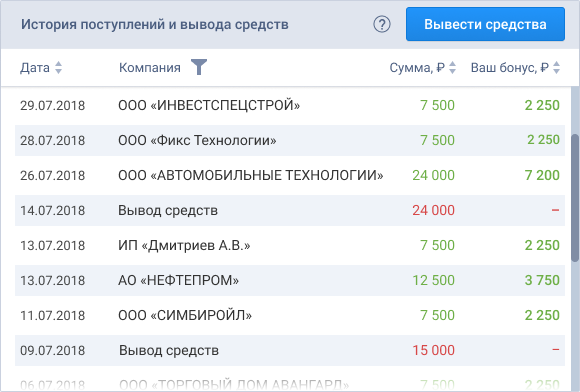Select the ООО «ИНВЕСТСПЕЦСТРОЙ» row

(x=290, y=105)
